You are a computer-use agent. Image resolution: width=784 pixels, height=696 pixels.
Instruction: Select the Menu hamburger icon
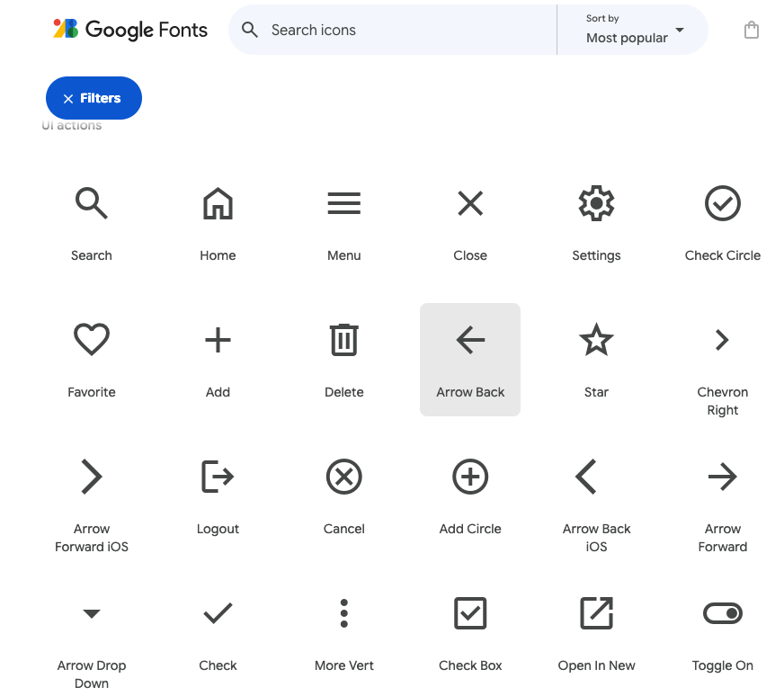[x=343, y=204]
